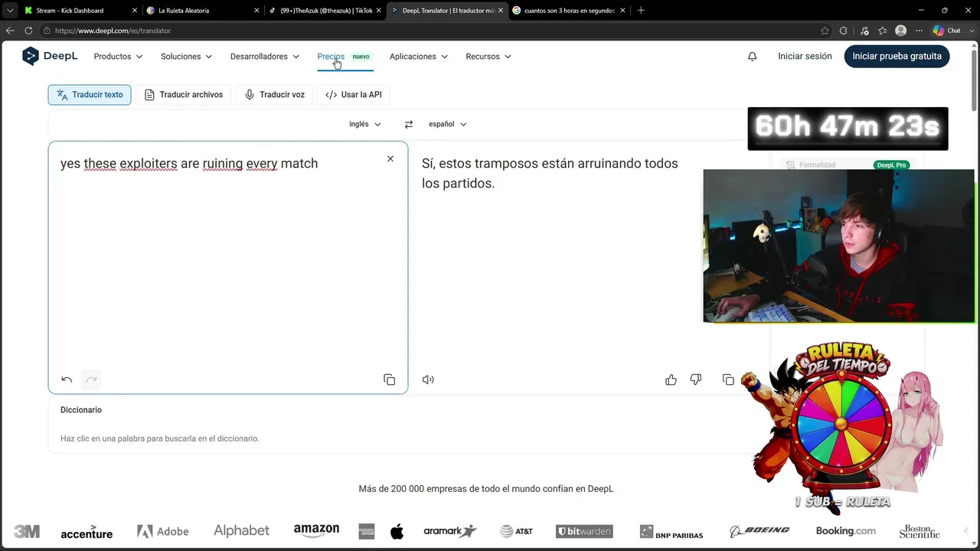Open the browser profile avatar
980x551 pixels.
click(901, 31)
